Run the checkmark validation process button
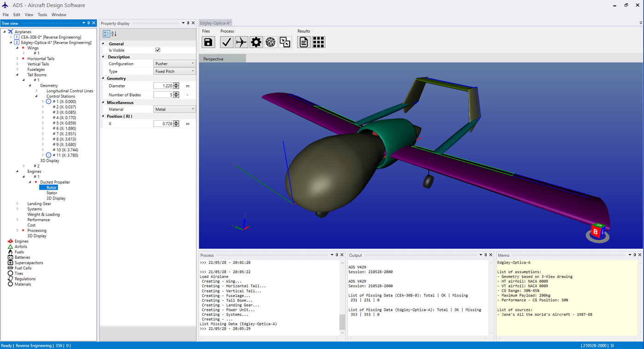Image resolution: width=644 pixels, height=349 pixels. [226, 42]
